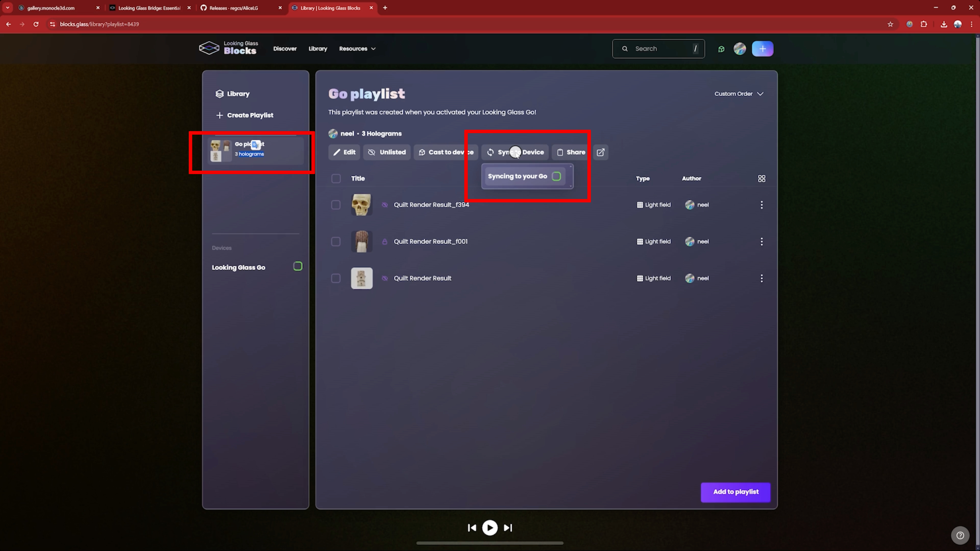The height and width of the screenshot is (551, 980).
Task: Open the help question mark icon
Action: click(x=960, y=535)
